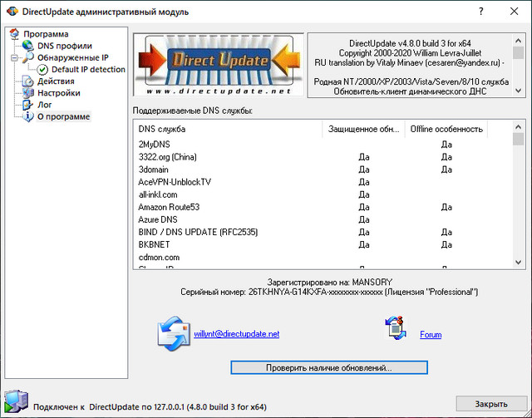Open the Лог section
The height and width of the screenshot is (418, 532).
click(44, 105)
